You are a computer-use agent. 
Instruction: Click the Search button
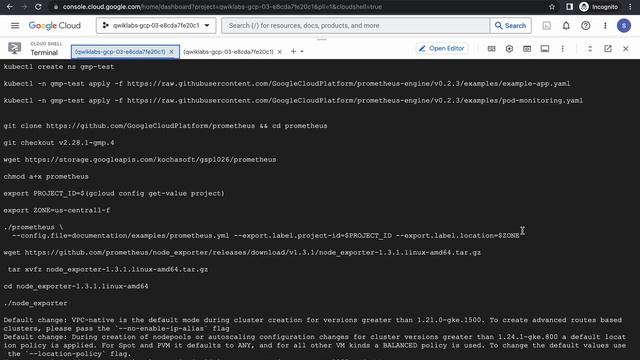[x=510, y=25]
